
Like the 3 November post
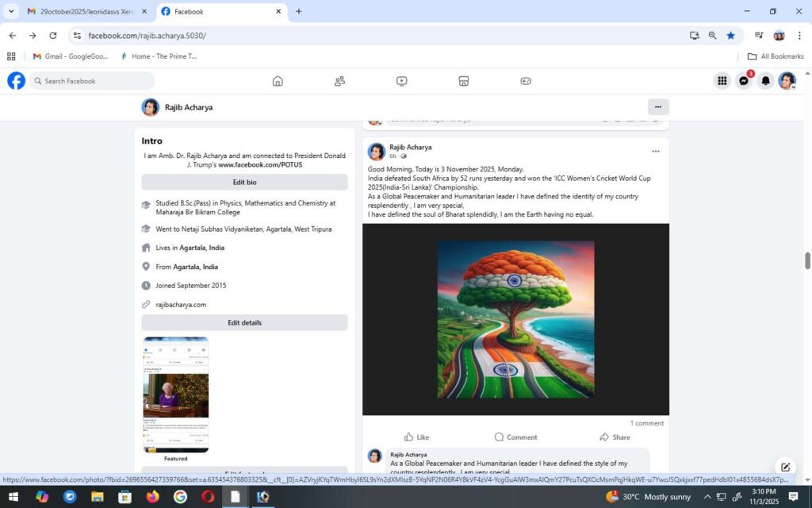coord(416,437)
